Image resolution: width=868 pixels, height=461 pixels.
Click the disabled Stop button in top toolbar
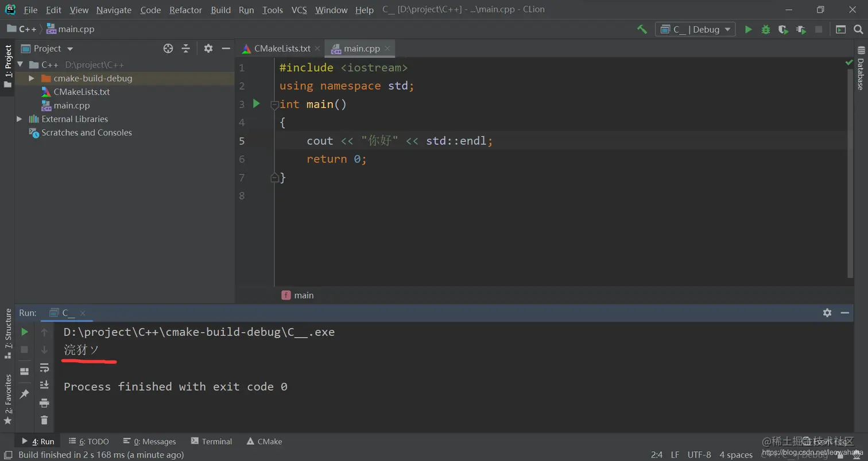tap(819, 29)
